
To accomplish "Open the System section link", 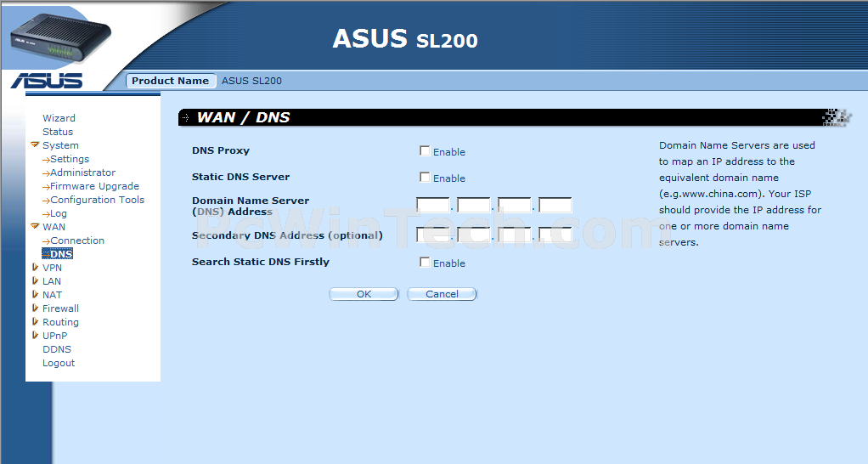I will tap(60, 145).
